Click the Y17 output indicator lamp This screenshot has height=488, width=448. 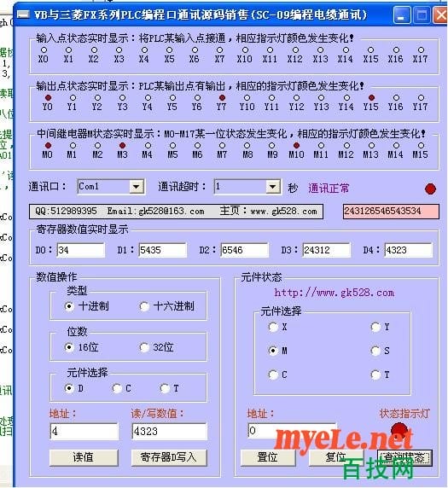[x=421, y=98]
